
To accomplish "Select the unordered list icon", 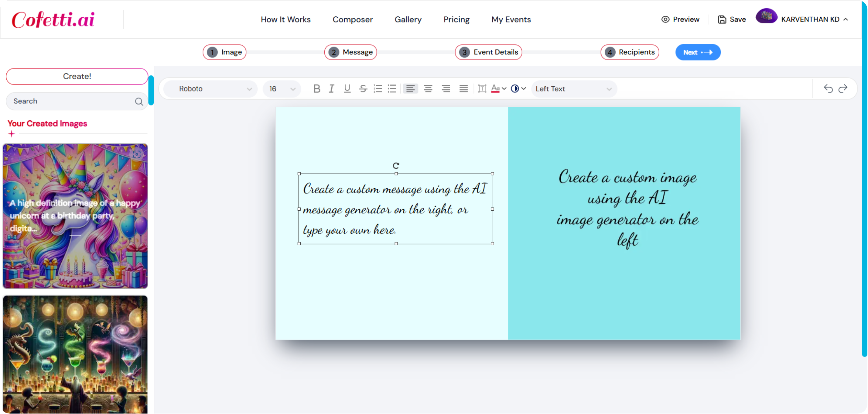I will point(392,89).
